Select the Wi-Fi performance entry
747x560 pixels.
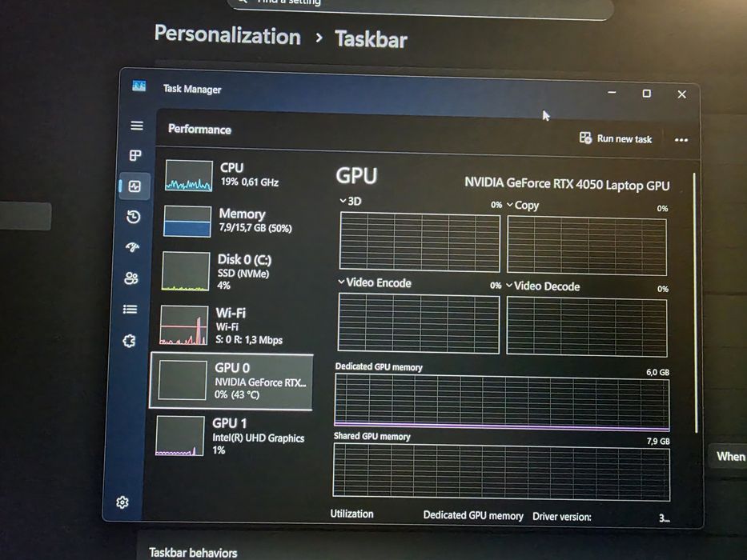pyautogui.click(x=231, y=326)
